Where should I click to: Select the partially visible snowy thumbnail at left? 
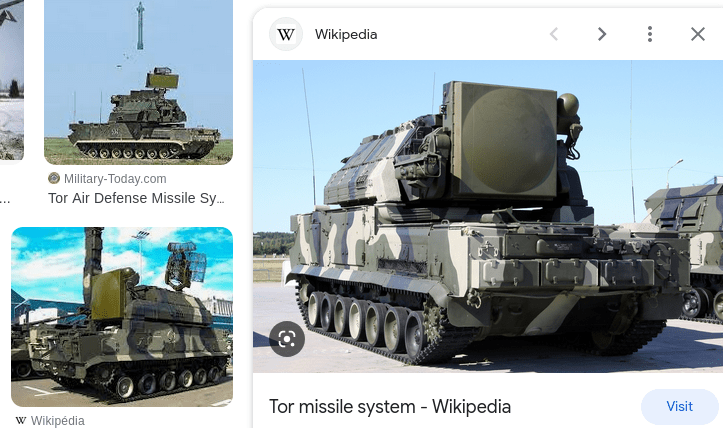[x=12, y=81]
